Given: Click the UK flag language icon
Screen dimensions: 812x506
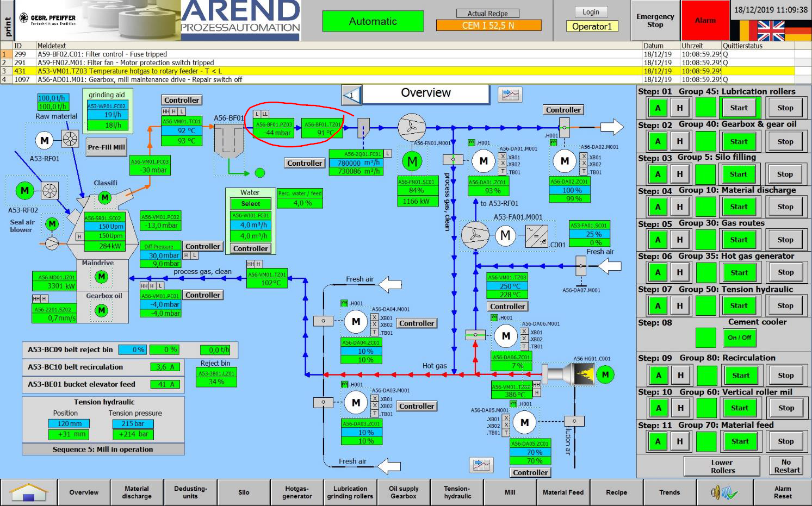Looking at the screenshot, I should coord(771,30).
